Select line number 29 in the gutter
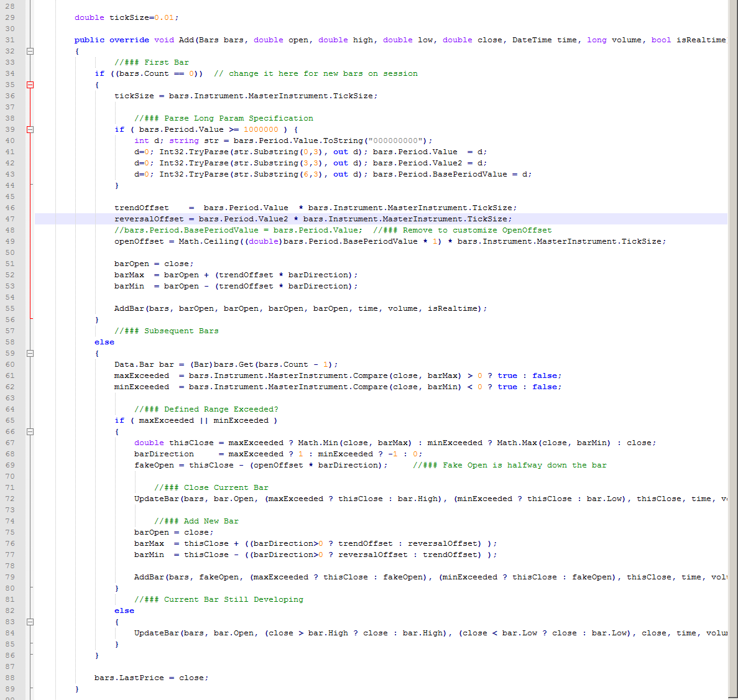The image size is (738, 700). tap(10, 17)
